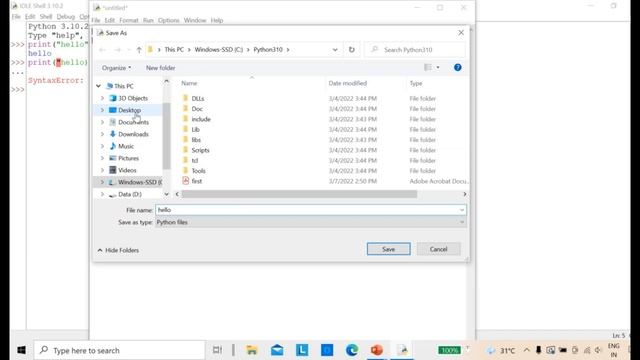Click the Save button in Save As dialog

point(388,249)
